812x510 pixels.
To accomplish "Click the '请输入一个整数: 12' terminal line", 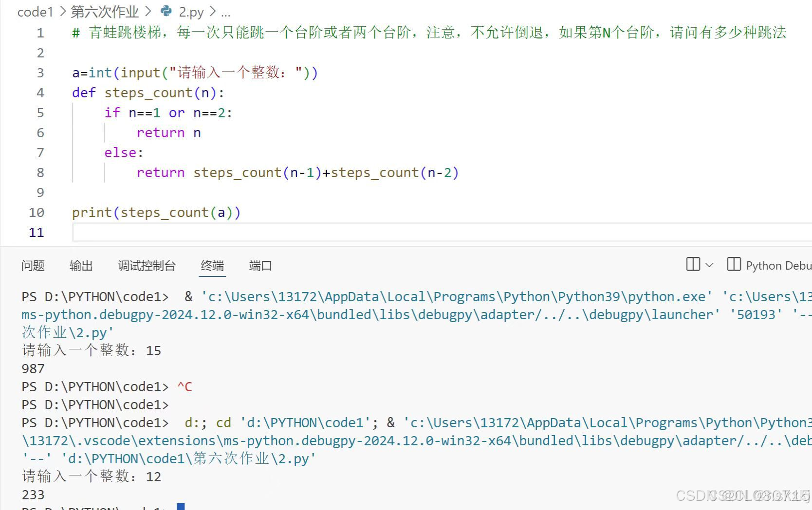I will pyautogui.click(x=92, y=476).
